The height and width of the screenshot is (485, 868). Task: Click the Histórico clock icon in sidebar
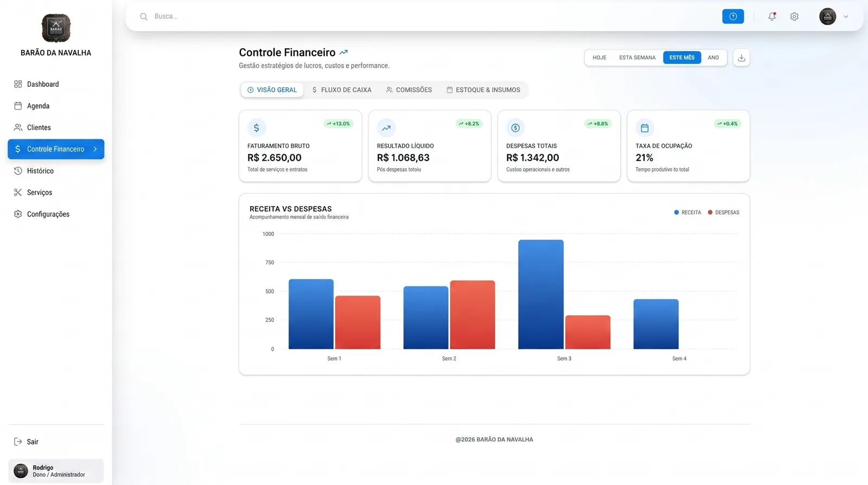pos(18,171)
